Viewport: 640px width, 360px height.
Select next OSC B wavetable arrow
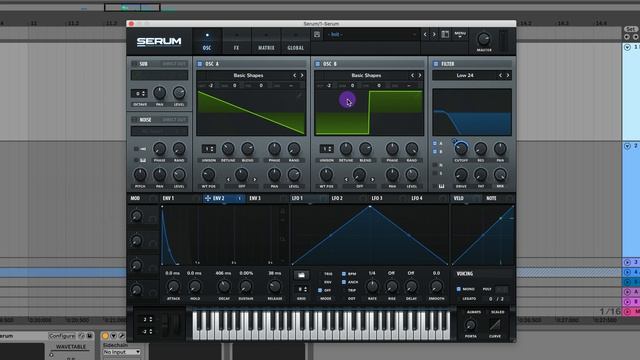pyautogui.click(x=420, y=76)
